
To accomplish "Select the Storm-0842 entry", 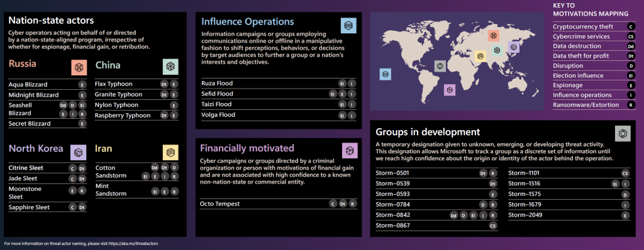I will click(436, 215).
